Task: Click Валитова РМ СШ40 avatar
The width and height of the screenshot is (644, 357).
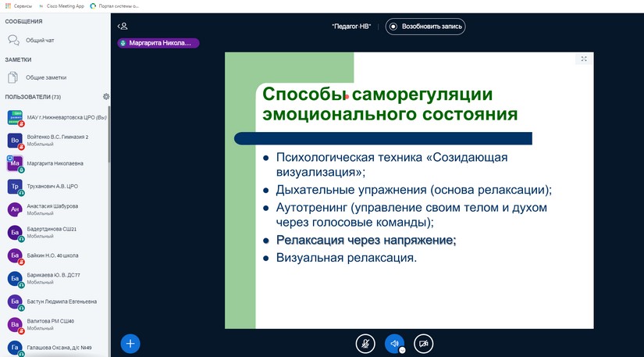Action: 15,324
